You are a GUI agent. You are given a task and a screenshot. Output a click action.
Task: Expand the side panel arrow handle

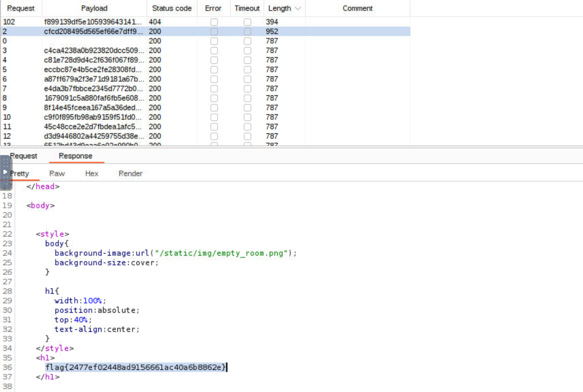(x=5, y=172)
